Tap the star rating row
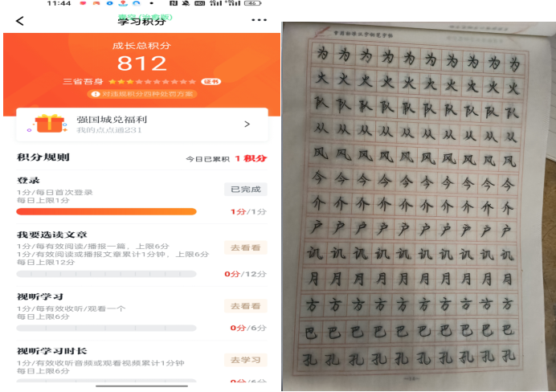The height and width of the screenshot is (392, 556). 152,82
